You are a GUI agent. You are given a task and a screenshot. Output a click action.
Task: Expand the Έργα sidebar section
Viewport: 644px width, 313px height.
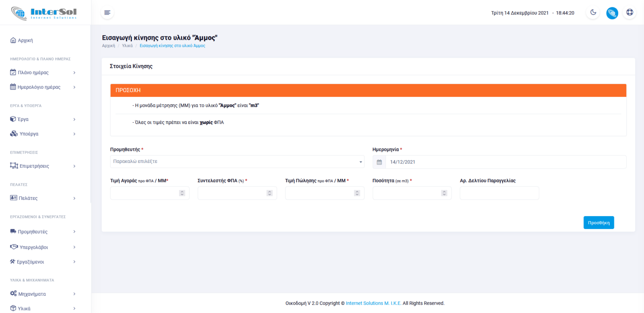point(43,119)
